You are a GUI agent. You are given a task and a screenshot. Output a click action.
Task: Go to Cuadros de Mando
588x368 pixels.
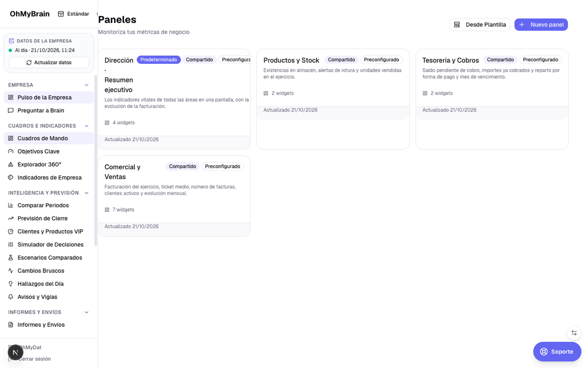[49, 138]
